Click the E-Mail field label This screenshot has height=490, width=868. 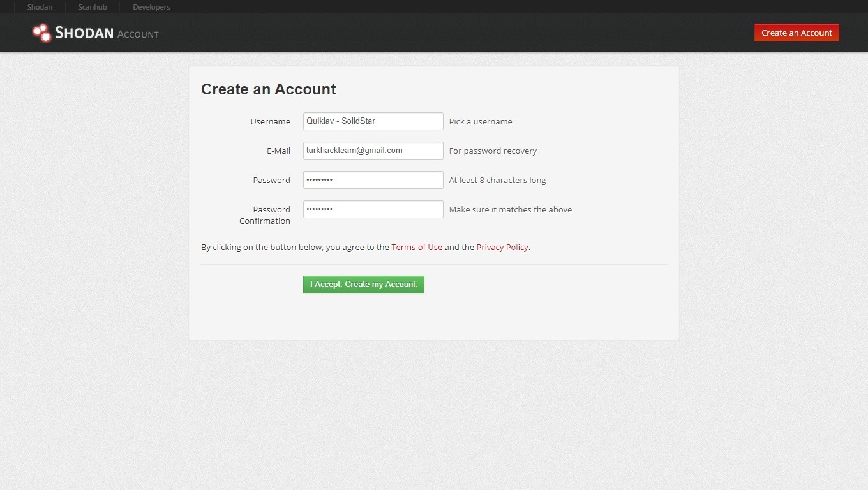(278, 151)
